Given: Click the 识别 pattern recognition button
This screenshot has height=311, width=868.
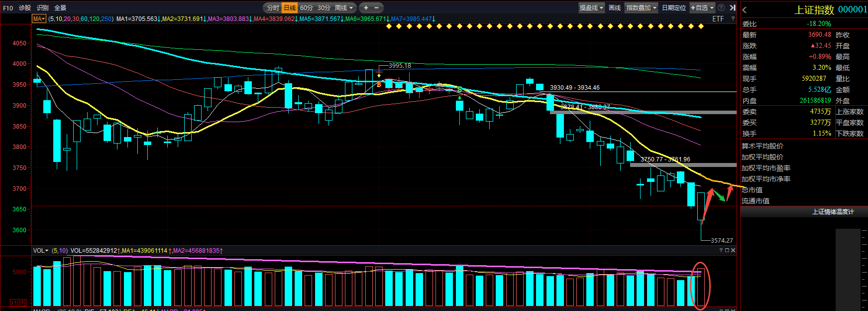Looking at the screenshot, I should 43,8.
